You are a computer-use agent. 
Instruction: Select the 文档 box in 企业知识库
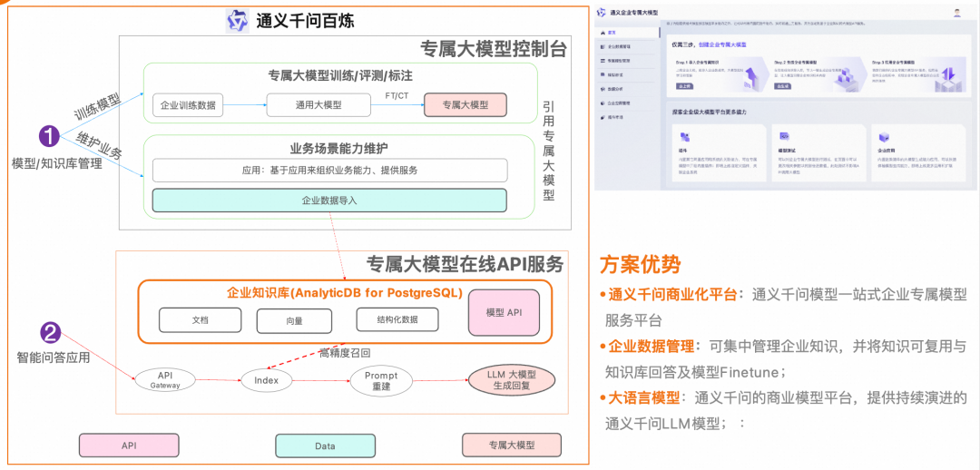pyautogui.click(x=200, y=320)
